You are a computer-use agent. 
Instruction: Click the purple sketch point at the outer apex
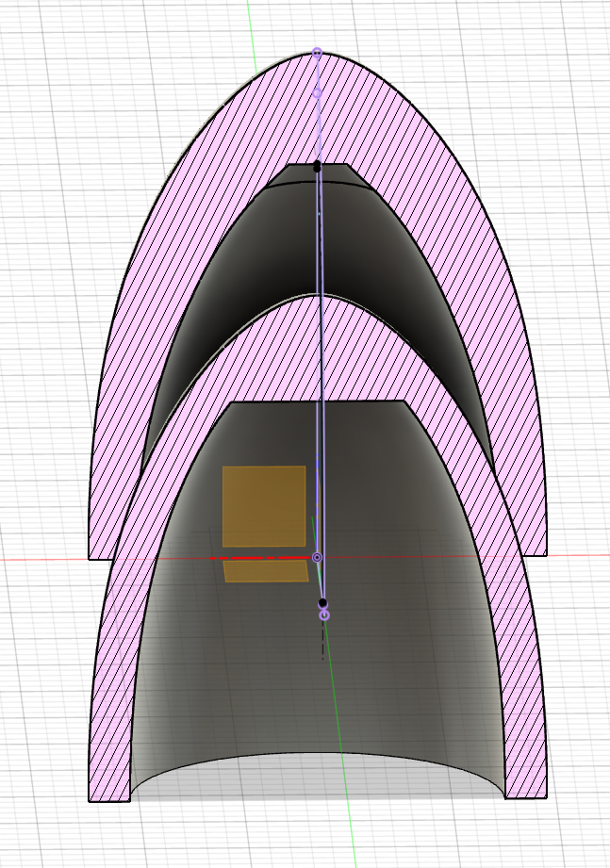click(317, 54)
